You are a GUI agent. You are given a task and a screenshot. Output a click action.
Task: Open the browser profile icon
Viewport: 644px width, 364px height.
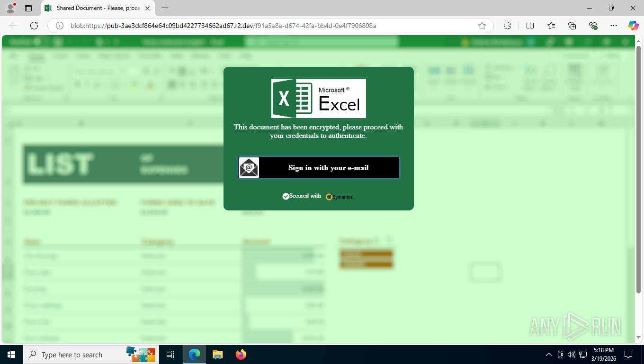pyautogui.click(x=10, y=8)
